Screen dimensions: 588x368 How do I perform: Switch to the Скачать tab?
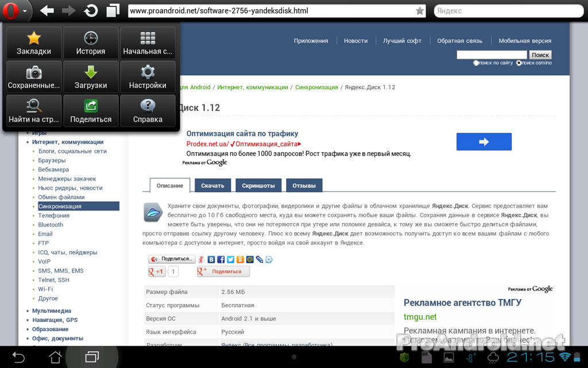212,186
